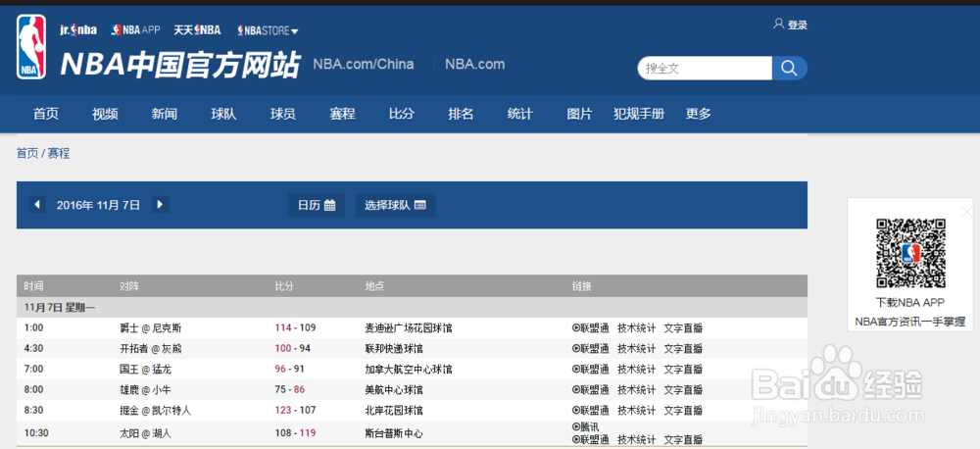Click the search magnifier button
980x449 pixels.
coord(789,69)
